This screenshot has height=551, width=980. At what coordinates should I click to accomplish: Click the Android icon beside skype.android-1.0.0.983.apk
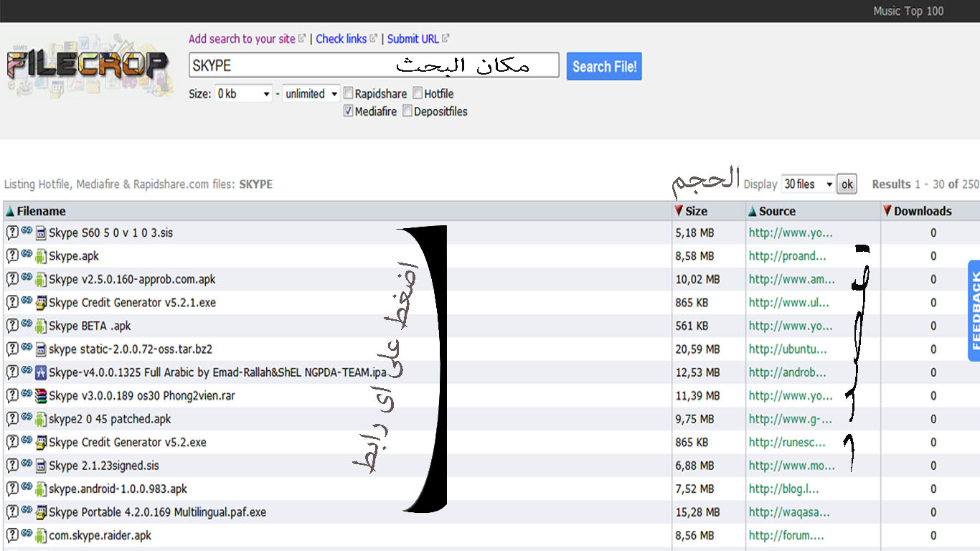click(41, 489)
